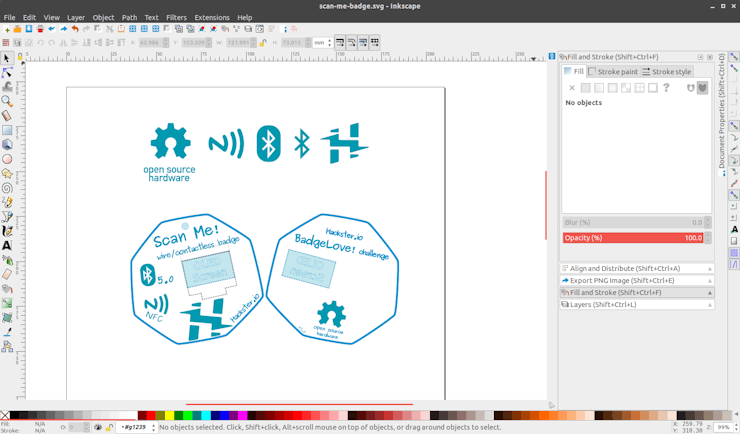This screenshot has height=434, width=740.
Task: Expand the Layers panel
Action: pos(637,305)
